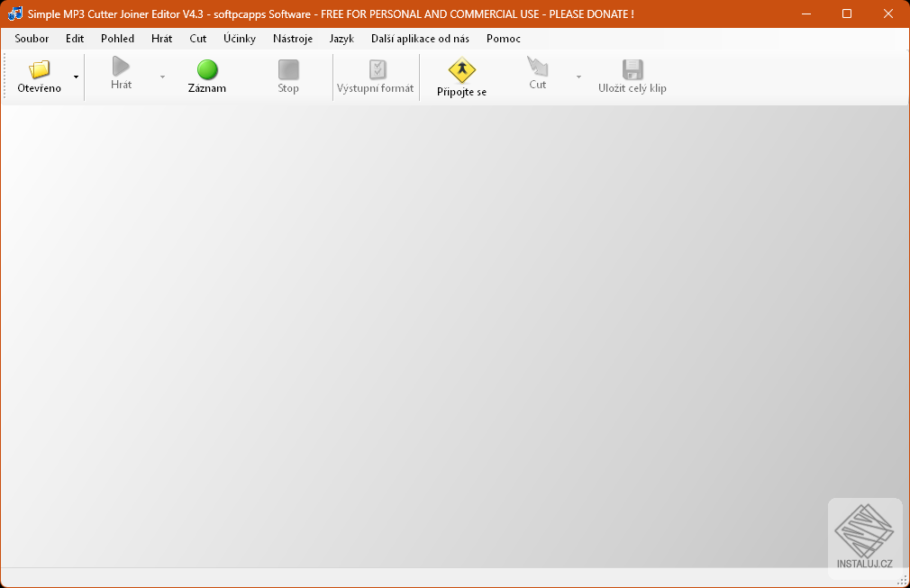The height and width of the screenshot is (588, 910).
Task: Expand the dropdown next to Otevřeno
Action: 77,77
